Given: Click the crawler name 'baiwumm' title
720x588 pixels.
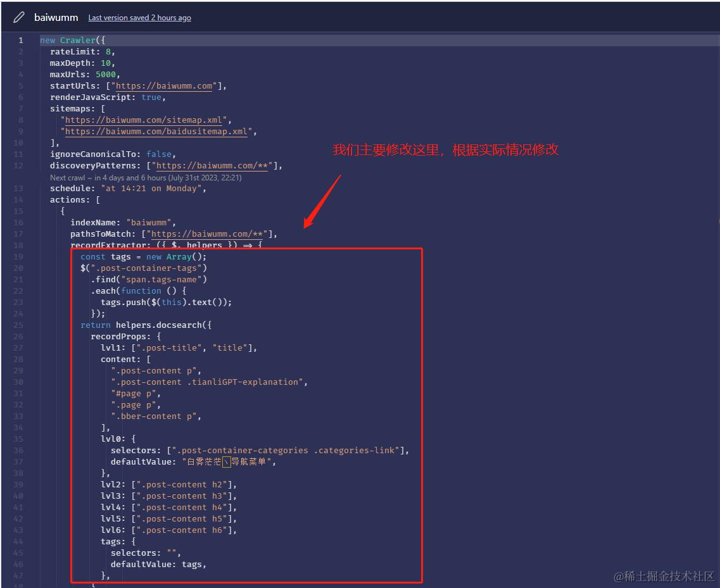Looking at the screenshot, I should (56, 18).
